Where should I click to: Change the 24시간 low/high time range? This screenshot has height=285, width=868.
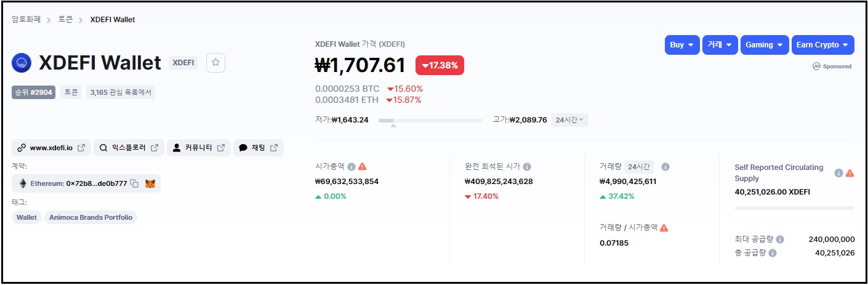569,120
